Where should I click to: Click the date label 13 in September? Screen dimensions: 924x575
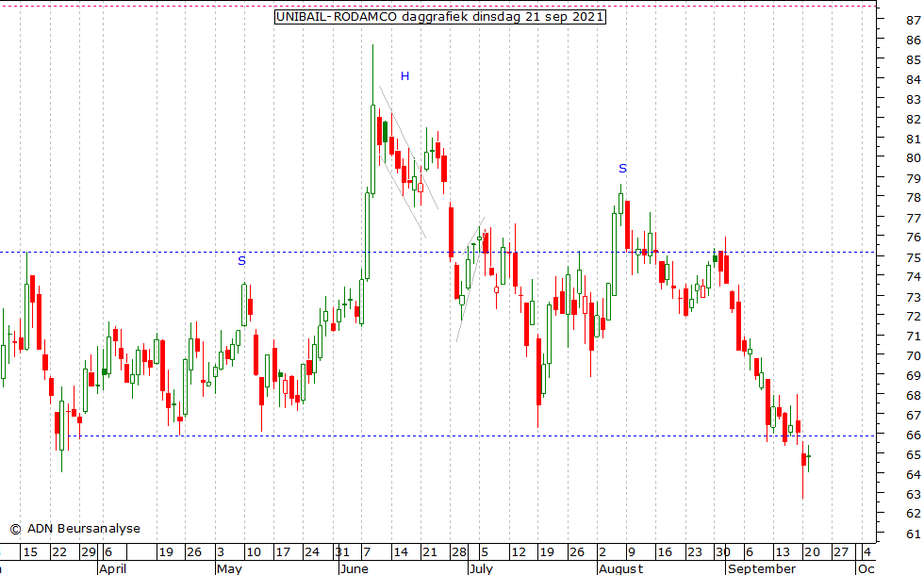(x=782, y=552)
